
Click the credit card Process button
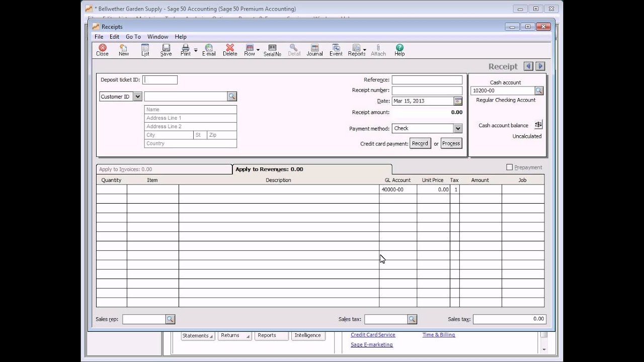coord(451,143)
